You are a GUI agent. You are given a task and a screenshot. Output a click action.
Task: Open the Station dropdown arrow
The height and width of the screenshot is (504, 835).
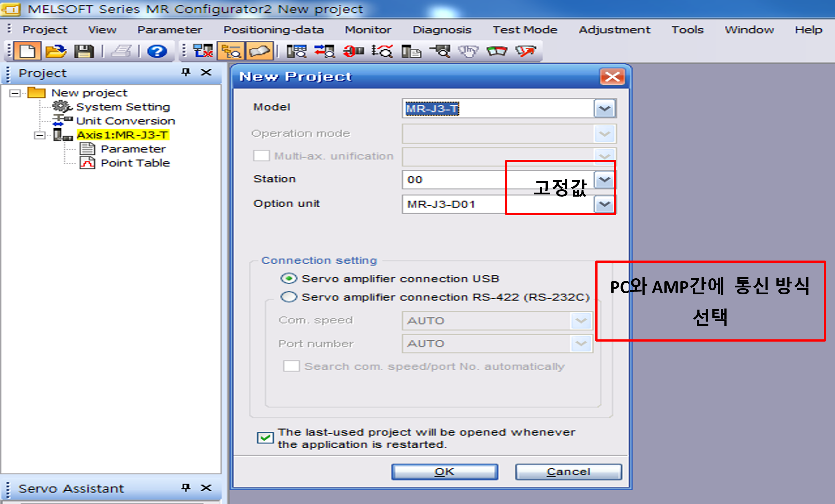tap(604, 180)
